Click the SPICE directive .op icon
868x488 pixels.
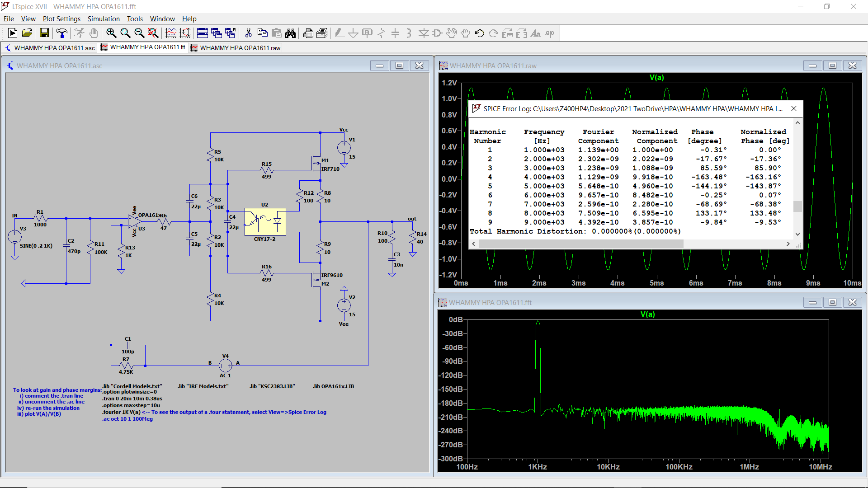point(549,33)
